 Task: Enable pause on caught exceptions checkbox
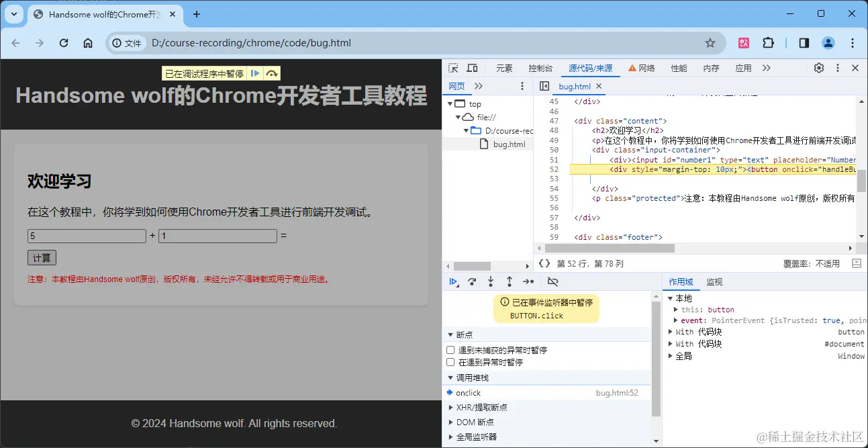tap(451, 362)
